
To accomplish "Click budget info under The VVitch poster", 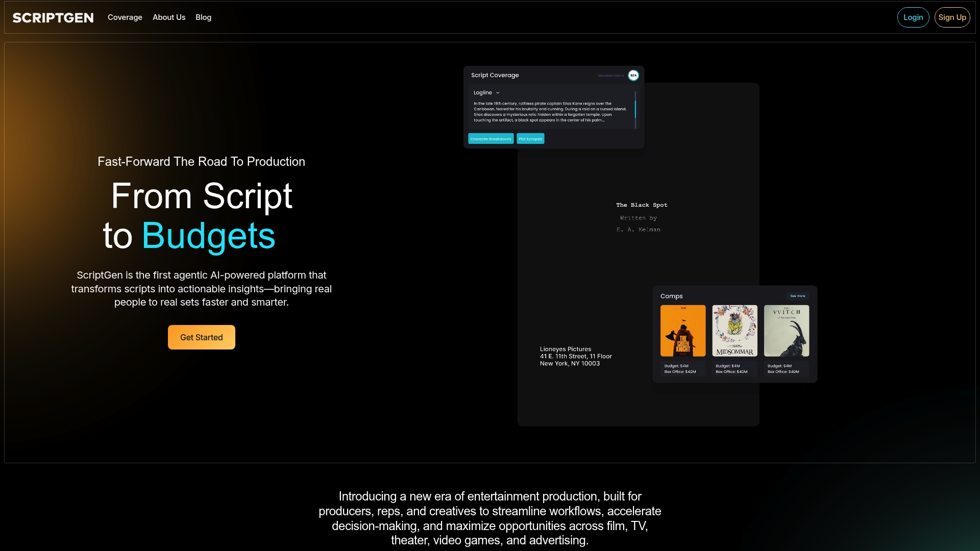I will (x=786, y=369).
